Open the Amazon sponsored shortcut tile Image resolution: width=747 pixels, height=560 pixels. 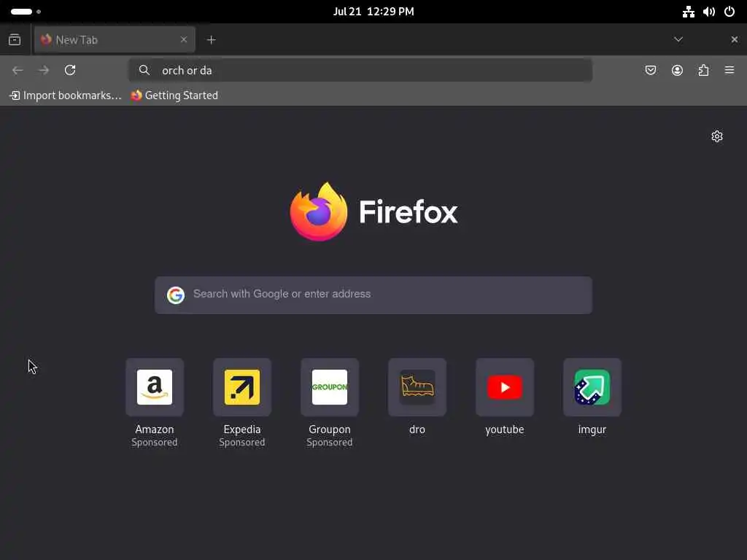tap(155, 387)
